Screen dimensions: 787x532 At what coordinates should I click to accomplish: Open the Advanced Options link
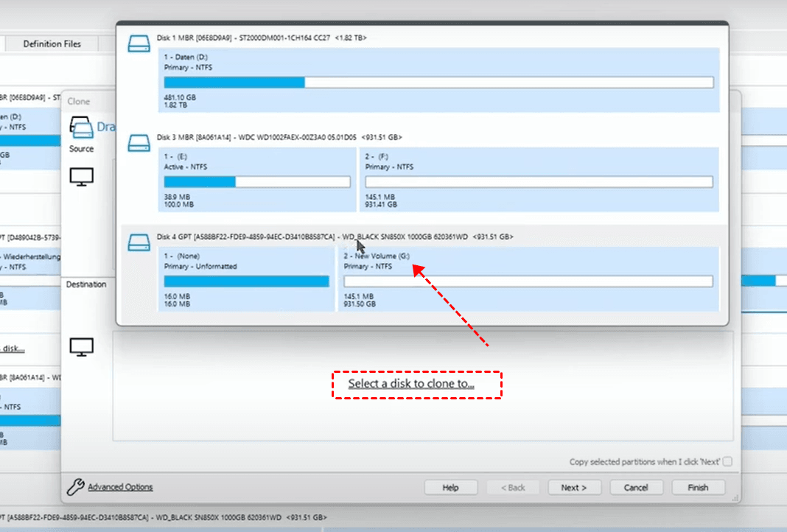point(120,487)
